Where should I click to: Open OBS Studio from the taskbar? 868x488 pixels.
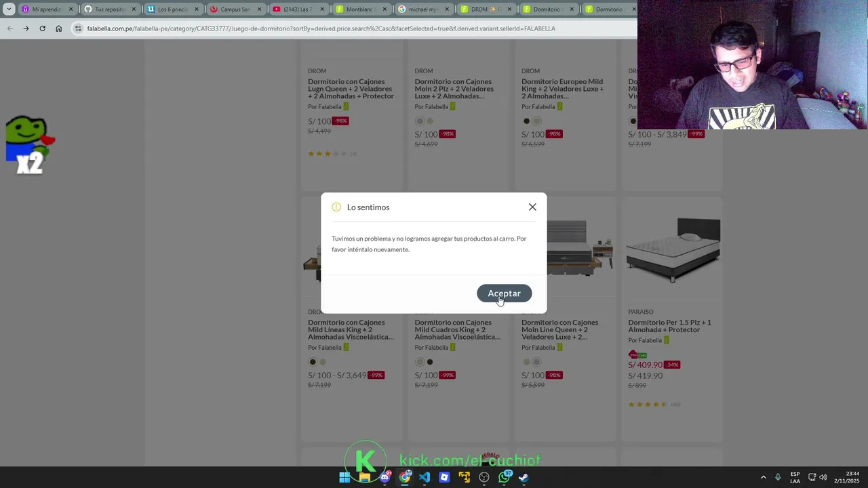[x=484, y=477]
